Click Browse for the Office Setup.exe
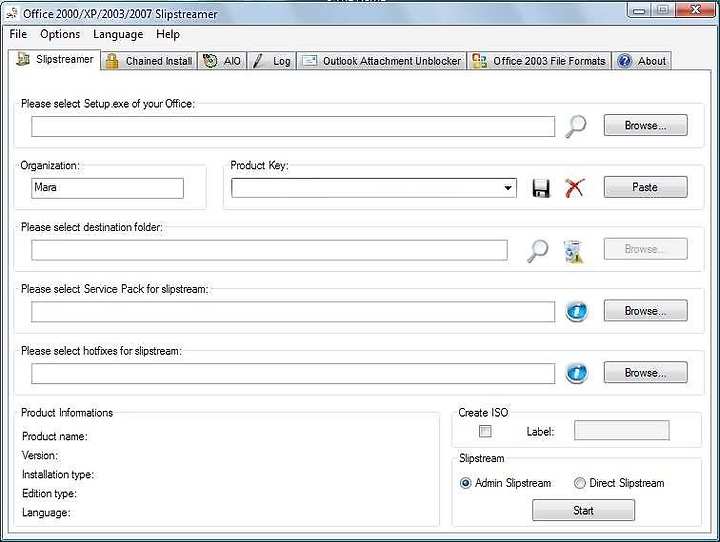The height and width of the screenshot is (542, 720). coord(646,125)
